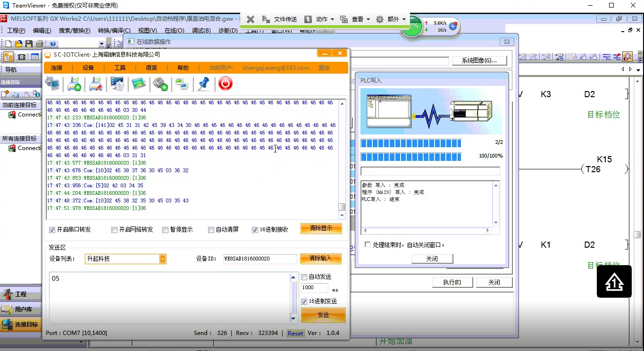Click the monitor with gear settings icon

(x=117, y=84)
